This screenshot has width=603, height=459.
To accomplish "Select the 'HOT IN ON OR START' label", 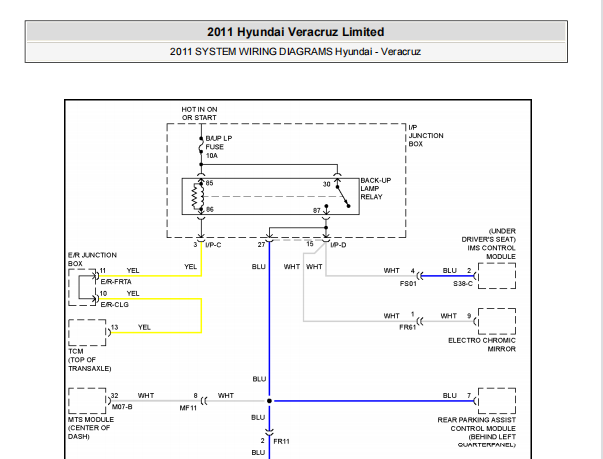I will coord(199,113).
